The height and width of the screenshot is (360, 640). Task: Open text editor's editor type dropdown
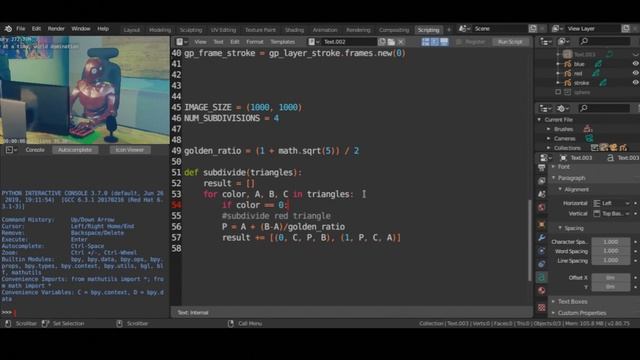[182, 42]
